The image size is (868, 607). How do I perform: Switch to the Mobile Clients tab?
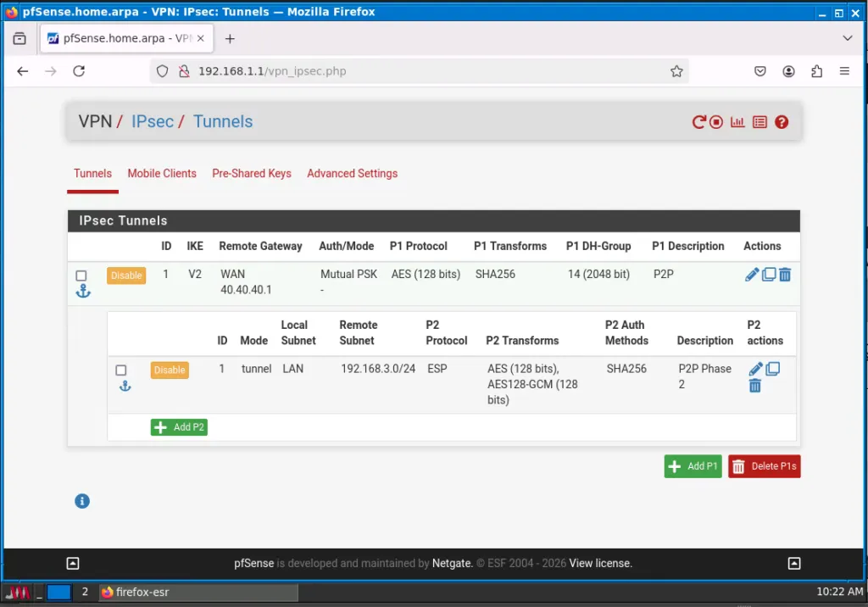click(x=162, y=173)
